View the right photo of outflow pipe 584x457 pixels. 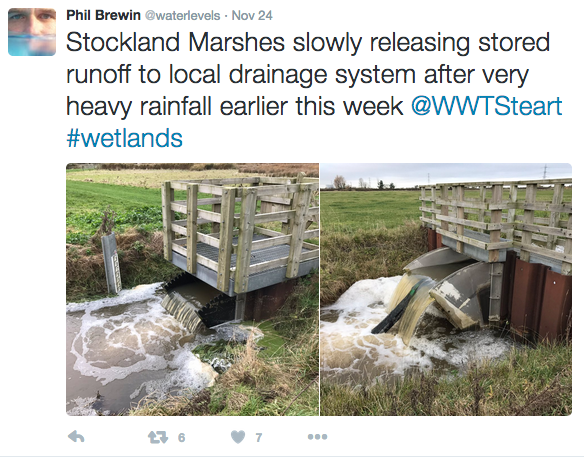446,289
